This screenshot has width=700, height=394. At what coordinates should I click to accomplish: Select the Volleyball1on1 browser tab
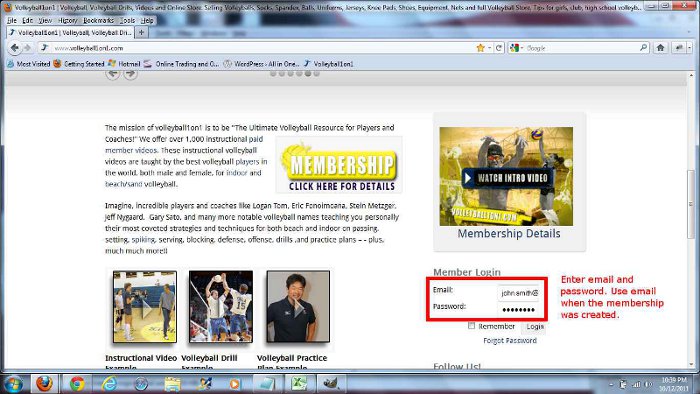(x=71, y=33)
